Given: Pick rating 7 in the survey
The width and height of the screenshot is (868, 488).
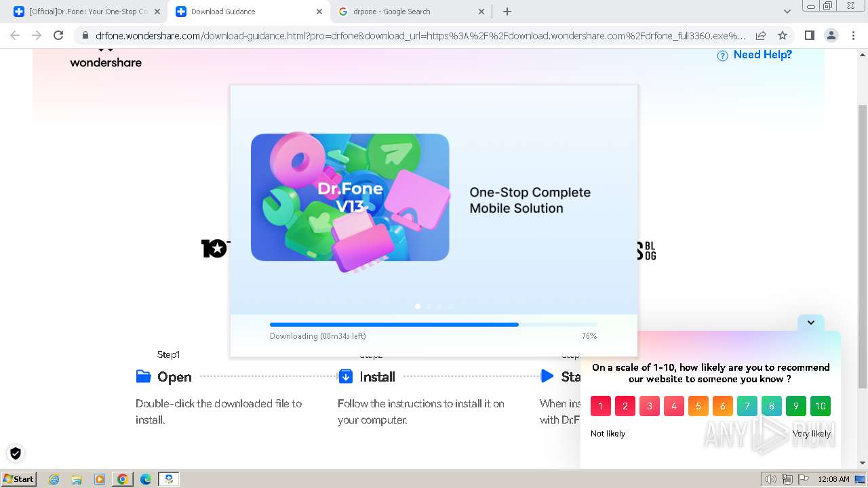Looking at the screenshot, I should point(747,406).
